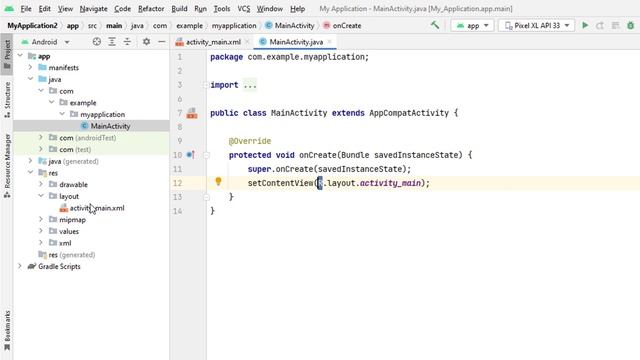Image resolution: width=640 pixels, height=360 pixels.
Task: Open the Android project view dropdown
Action: coord(46,42)
